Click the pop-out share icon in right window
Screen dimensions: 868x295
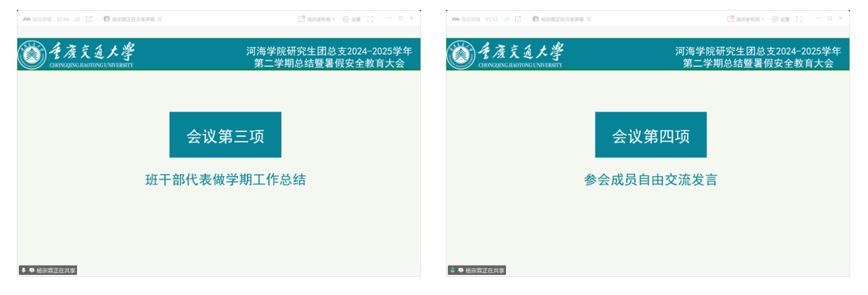coord(518,19)
